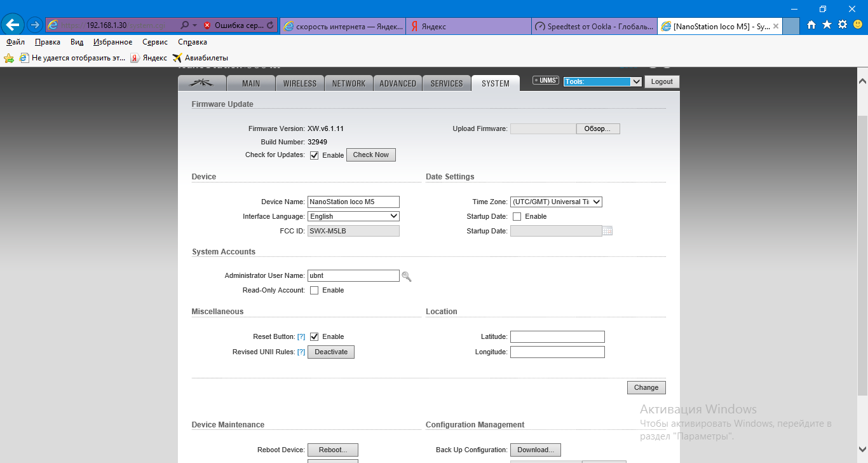Viewport: 868px width, 463px height.
Task: Open the browser home page icon
Action: [x=811, y=25]
